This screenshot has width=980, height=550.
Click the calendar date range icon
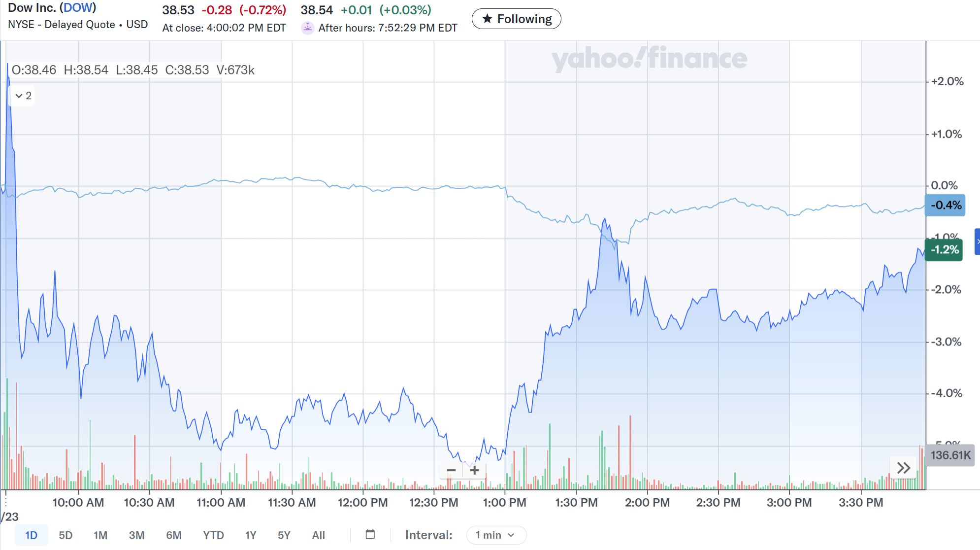click(x=370, y=535)
